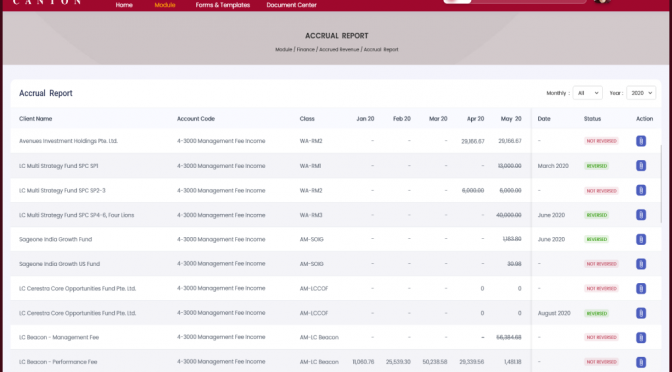
Task: Open Forms & Templates menu
Action: [222, 5]
